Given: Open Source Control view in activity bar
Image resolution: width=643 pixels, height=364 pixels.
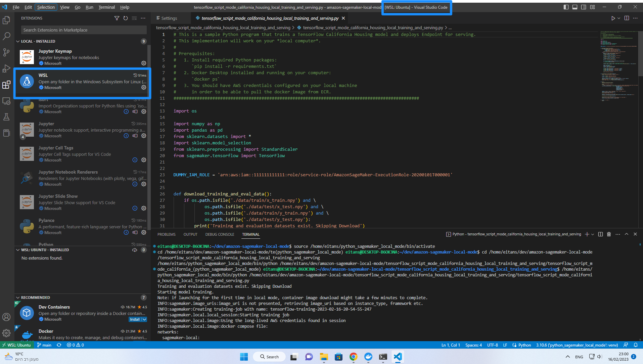Looking at the screenshot, I should click(6, 52).
